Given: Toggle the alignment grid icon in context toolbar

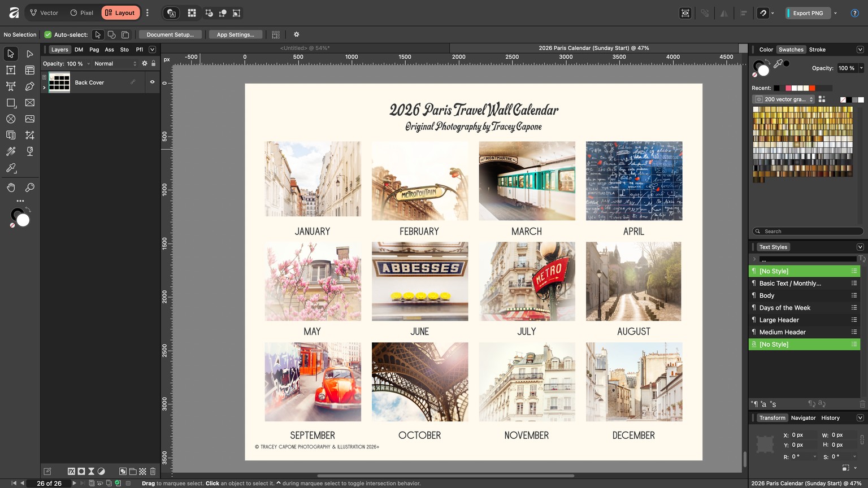Looking at the screenshot, I should [x=276, y=34].
